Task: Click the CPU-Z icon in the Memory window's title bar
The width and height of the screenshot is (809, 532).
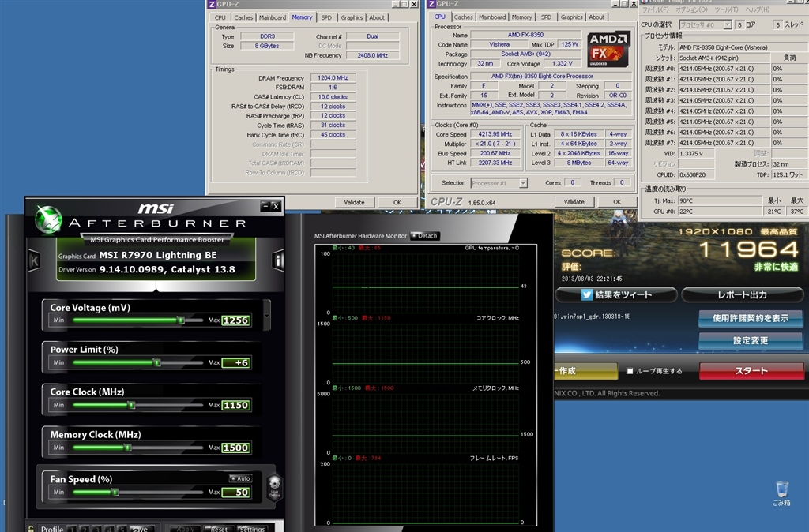Action: pyautogui.click(x=211, y=4)
